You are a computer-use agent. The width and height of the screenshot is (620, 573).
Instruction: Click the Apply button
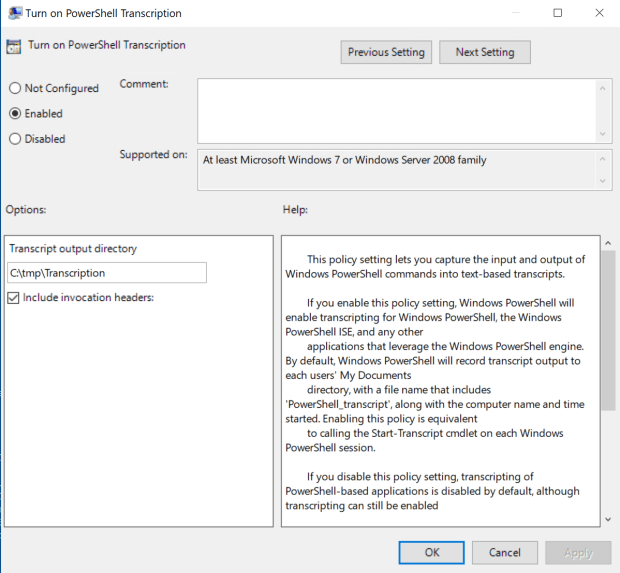(579, 552)
